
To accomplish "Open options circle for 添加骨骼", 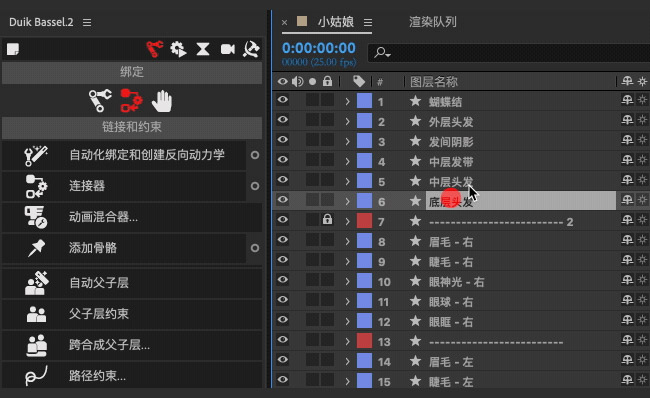I will coord(255,248).
